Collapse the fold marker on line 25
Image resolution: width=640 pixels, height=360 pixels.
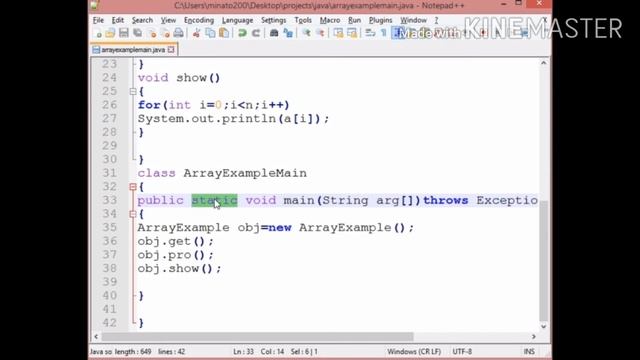133,91
